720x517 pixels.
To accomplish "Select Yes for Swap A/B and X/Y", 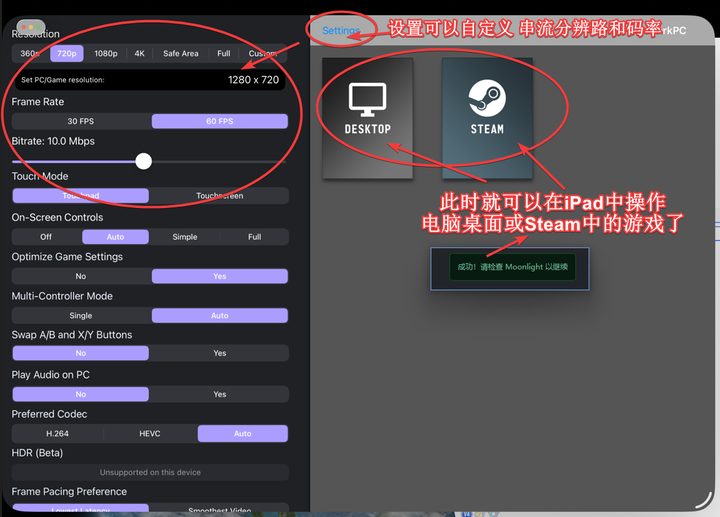I will coord(219,353).
